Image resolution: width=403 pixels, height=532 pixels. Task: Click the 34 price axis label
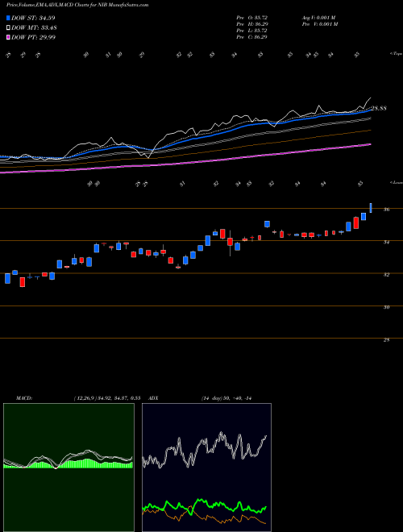(x=386, y=242)
